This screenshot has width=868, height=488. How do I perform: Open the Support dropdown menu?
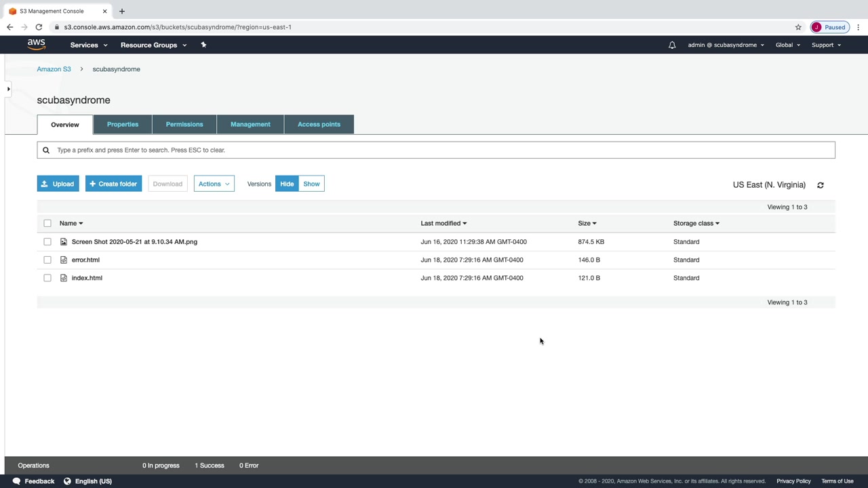tap(826, 45)
